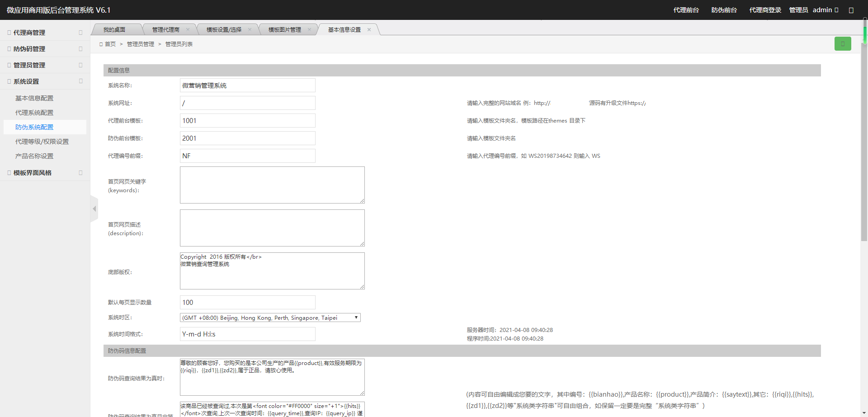Open the admin user dropdown
The image size is (868, 417).
pyautogui.click(x=826, y=10)
